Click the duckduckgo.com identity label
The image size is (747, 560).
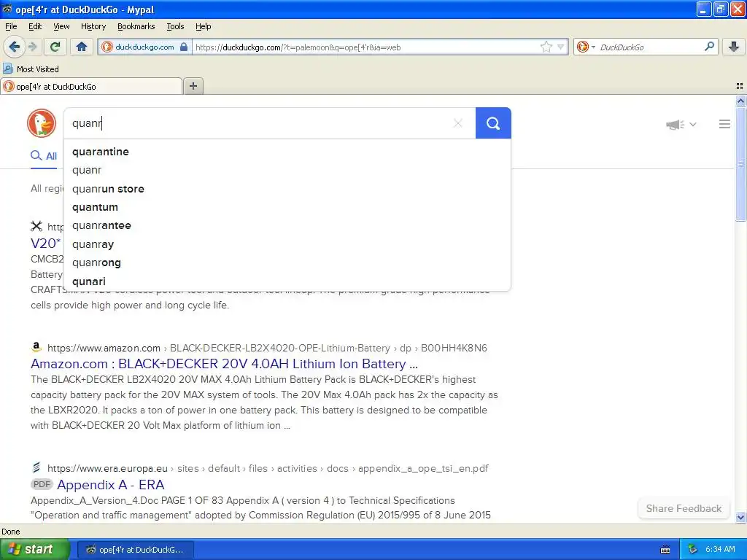click(144, 47)
